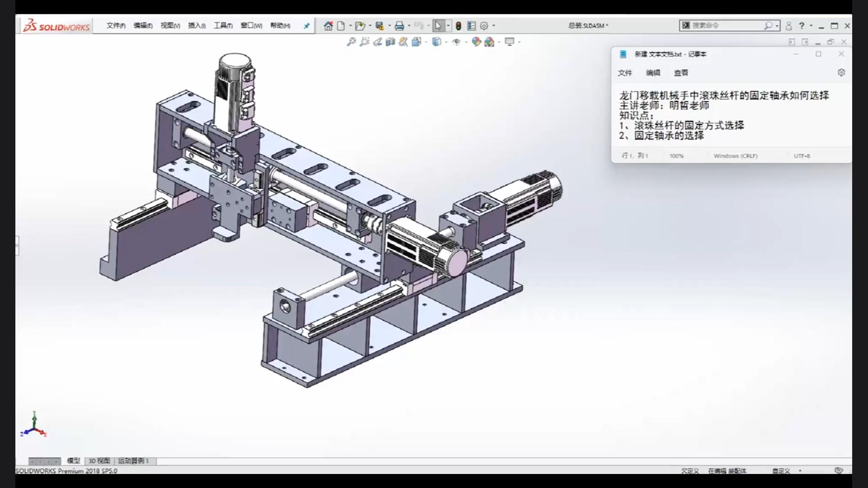Viewport: 868px width, 488px height.
Task: Pin the SolidWorks menu bar
Action: coord(307,26)
